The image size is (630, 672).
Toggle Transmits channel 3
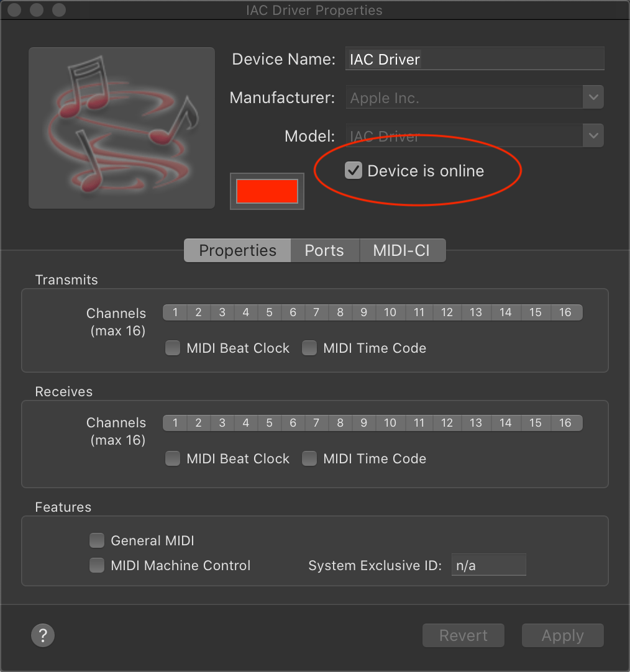(222, 312)
